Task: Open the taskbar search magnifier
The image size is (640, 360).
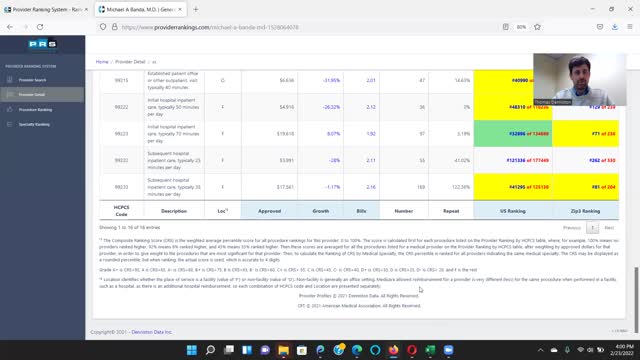Action: pos(210,350)
